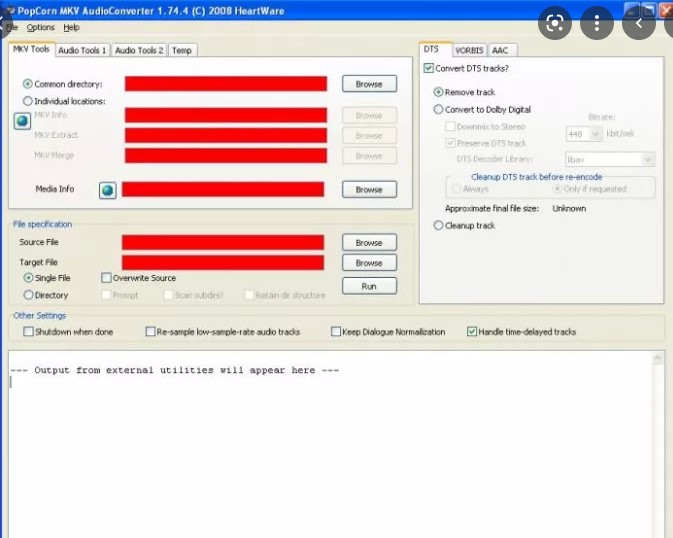673x538 pixels.
Task: Click the globe icon next to Media Info
Action: point(107,190)
